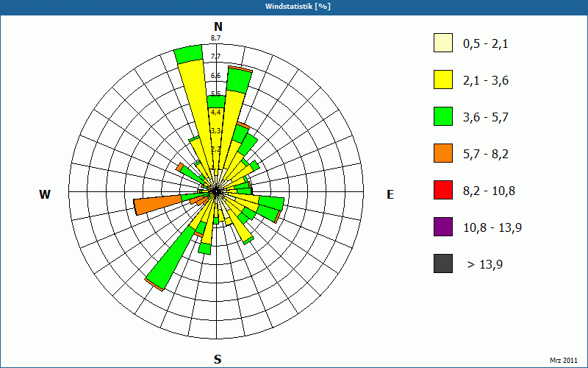Click the green 3,6 - 5,7 legend swatch

[x=443, y=116]
